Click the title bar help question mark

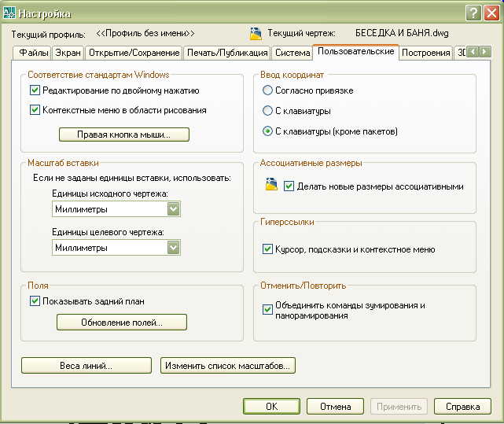point(473,13)
